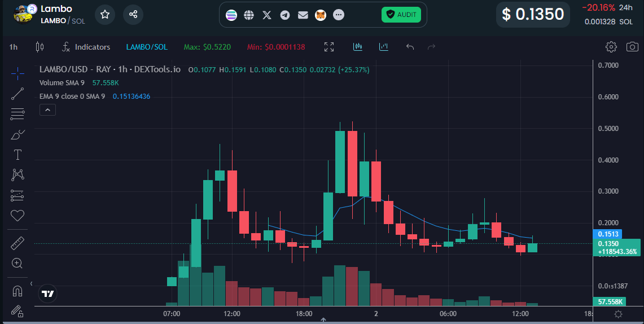The height and width of the screenshot is (324, 644).
Task: Toggle the trades-on-chart candle icon
Action: 358,47
